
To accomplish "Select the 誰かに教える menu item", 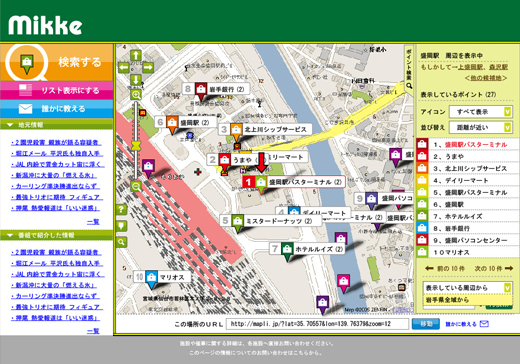I will [56, 109].
